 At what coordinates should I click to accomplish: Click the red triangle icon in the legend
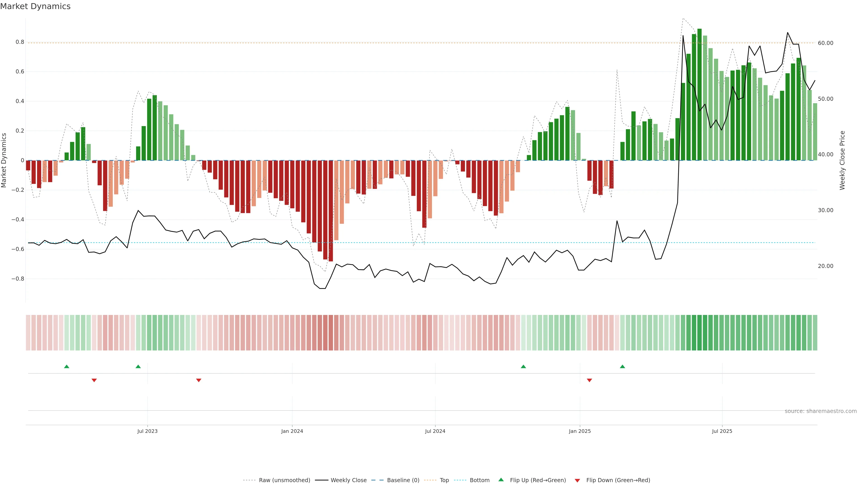577,480
